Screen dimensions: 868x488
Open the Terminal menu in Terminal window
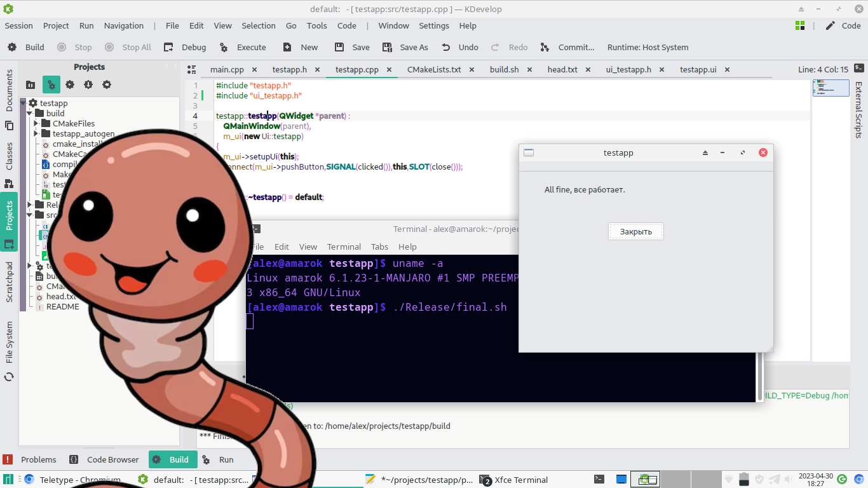click(344, 247)
